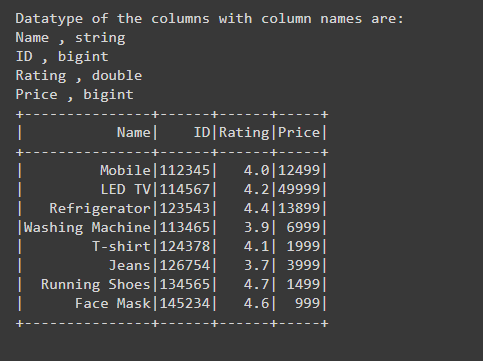This screenshot has width=483, height=361.
Task: Click the T-shirt name cell
Action: [121, 247]
